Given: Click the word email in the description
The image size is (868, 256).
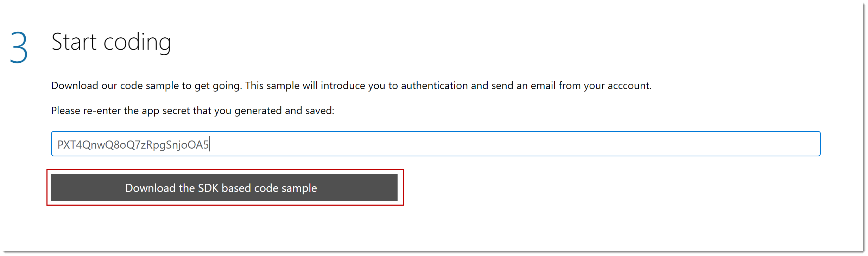Looking at the screenshot, I should pos(543,86).
